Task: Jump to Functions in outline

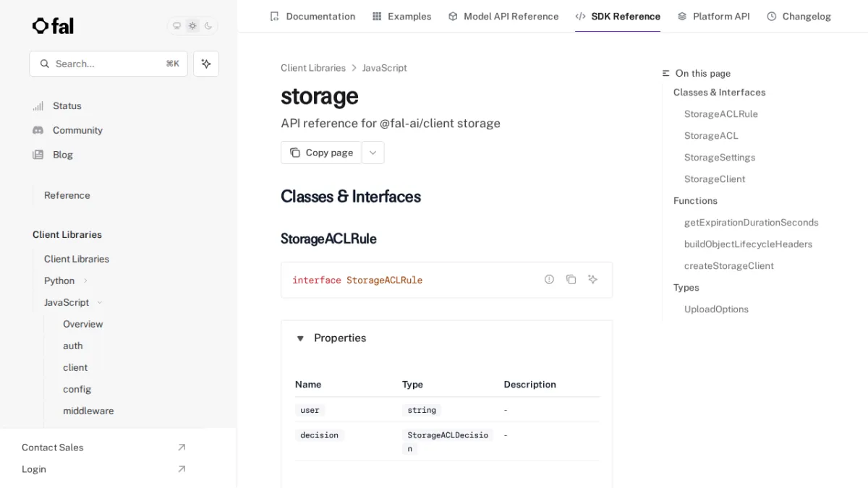Action: coord(695,201)
